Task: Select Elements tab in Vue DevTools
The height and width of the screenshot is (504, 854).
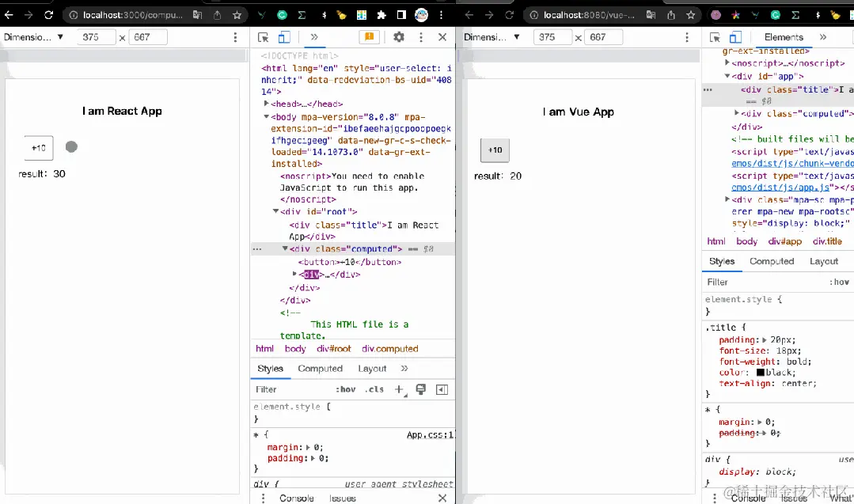Action: click(784, 37)
